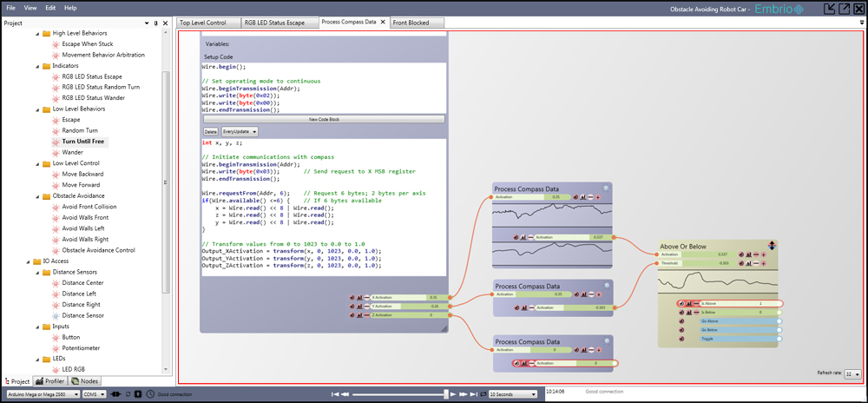Select the Potentiometer input node

81,348
